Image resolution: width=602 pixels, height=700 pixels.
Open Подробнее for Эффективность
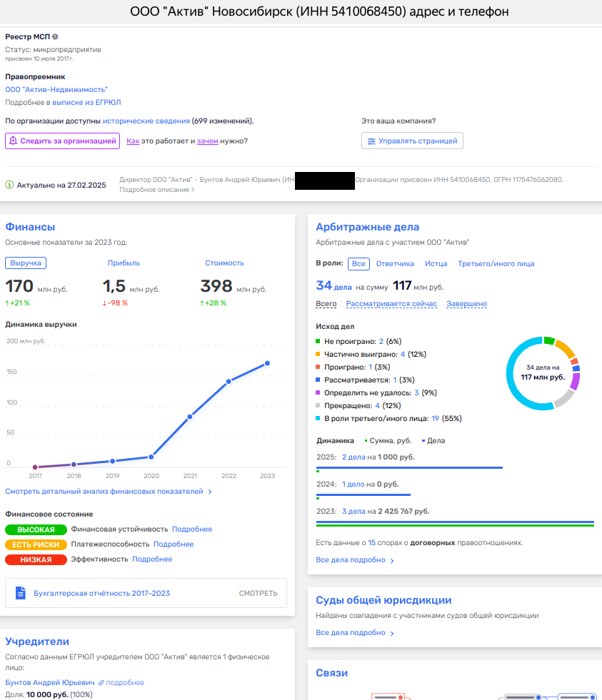(152, 559)
